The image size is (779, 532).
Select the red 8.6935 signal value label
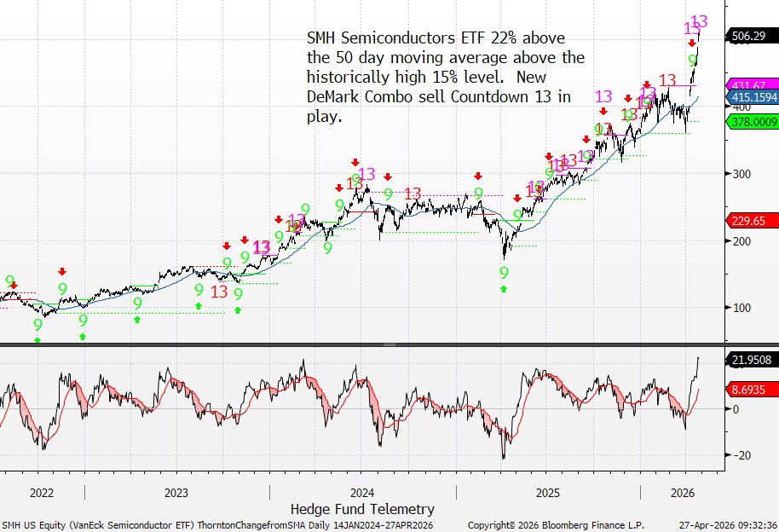[750, 389]
